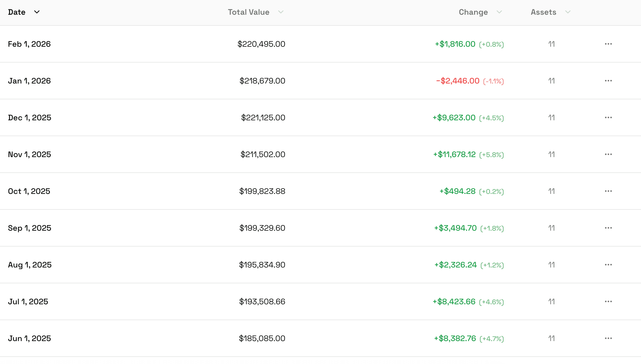
Task: Select the +$11,678.12 change value
Action: click(455, 154)
